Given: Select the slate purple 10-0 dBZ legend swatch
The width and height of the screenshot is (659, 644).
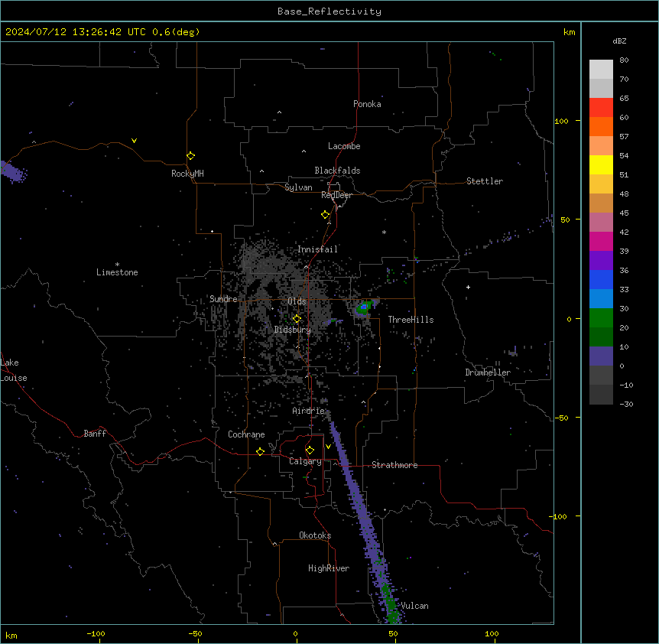Looking at the screenshot, I should (x=601, y=356).
